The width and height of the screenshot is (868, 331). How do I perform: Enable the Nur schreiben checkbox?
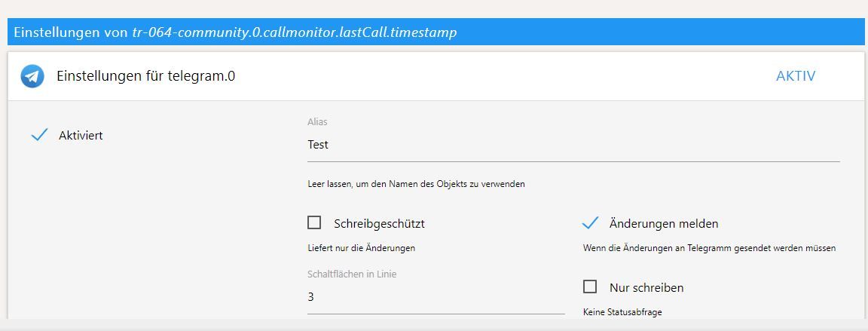click(x=590, y=287)
